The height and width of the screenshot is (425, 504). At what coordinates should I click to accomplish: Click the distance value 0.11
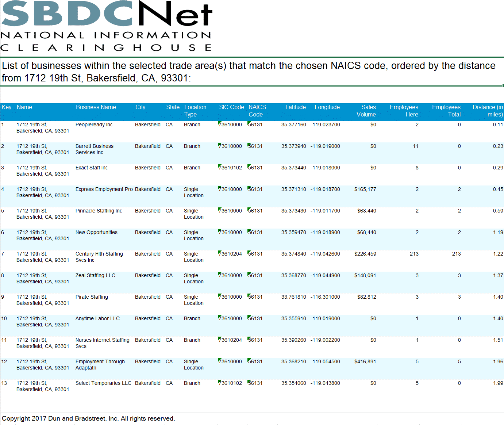(498, 125)
